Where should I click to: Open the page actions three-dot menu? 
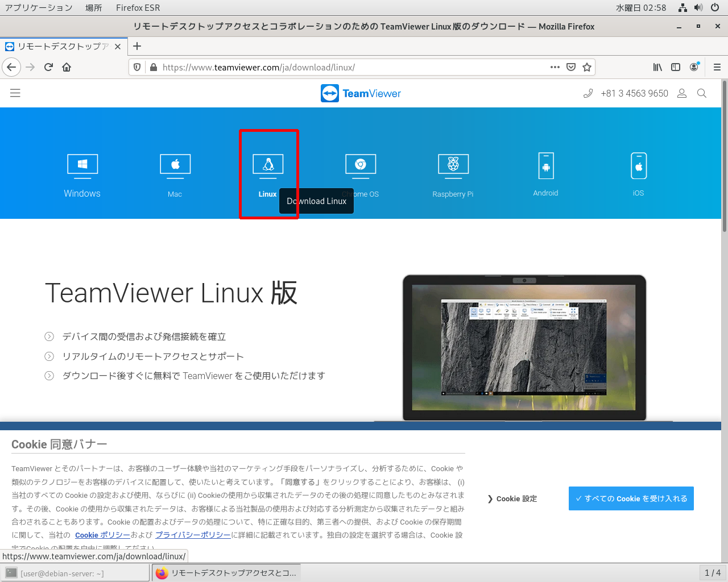555,67
